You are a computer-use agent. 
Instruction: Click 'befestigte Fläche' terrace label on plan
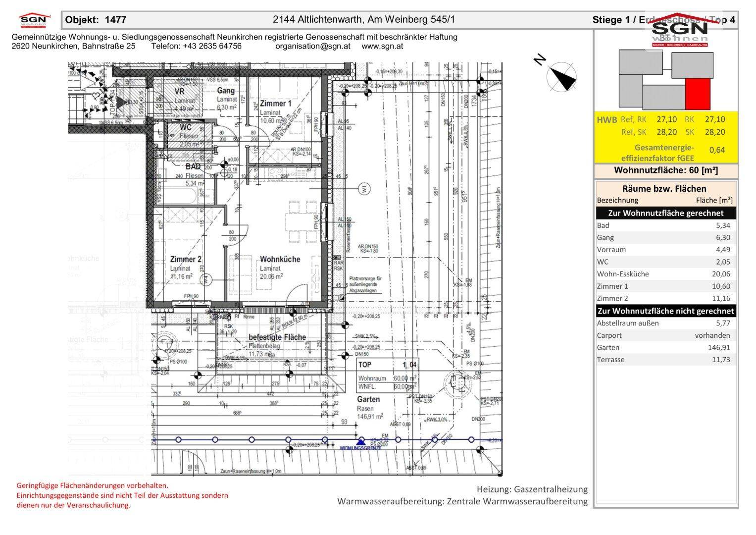coord(277,337)
